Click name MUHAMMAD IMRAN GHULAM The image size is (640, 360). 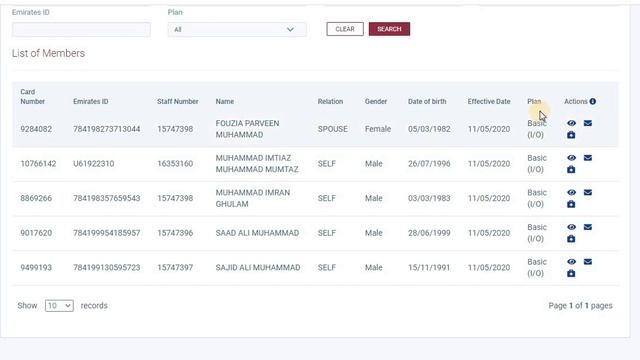click(x=253, y=198)
